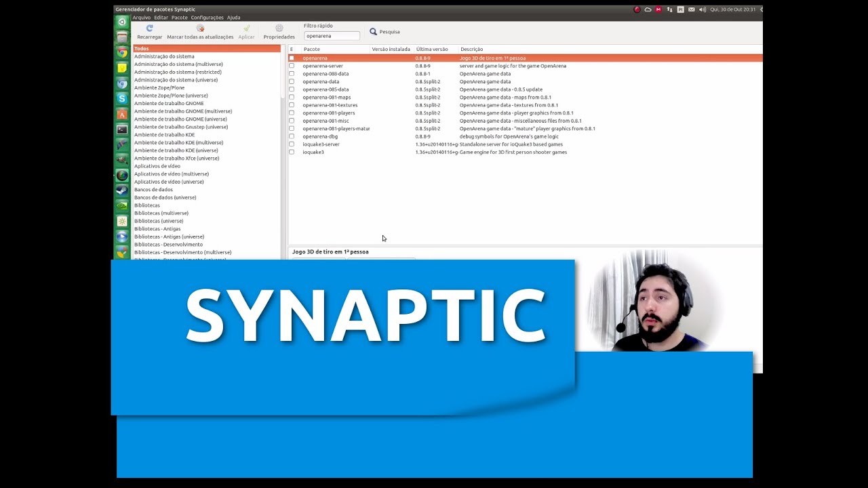The image size is (868, 488).
Task: Open the Editar menu
Action: click(161, 18)
